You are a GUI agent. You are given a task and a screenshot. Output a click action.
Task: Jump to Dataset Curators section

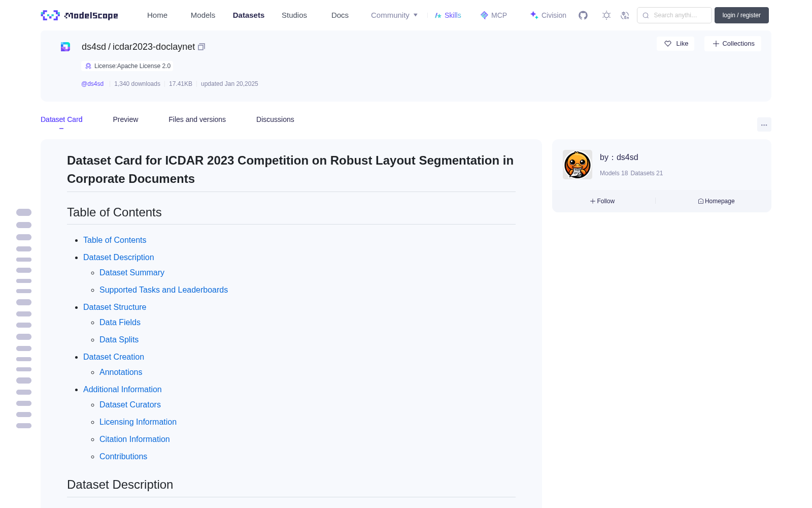click(x=130, y=405)
